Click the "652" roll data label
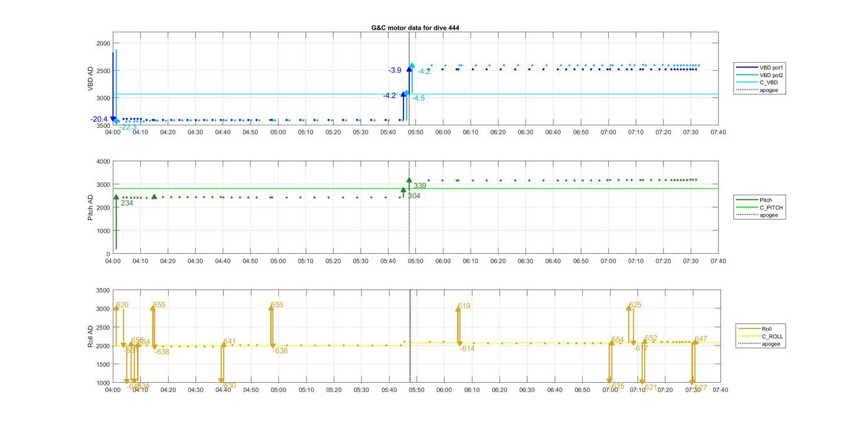This screenshot has width=868, height=430. 651,339
